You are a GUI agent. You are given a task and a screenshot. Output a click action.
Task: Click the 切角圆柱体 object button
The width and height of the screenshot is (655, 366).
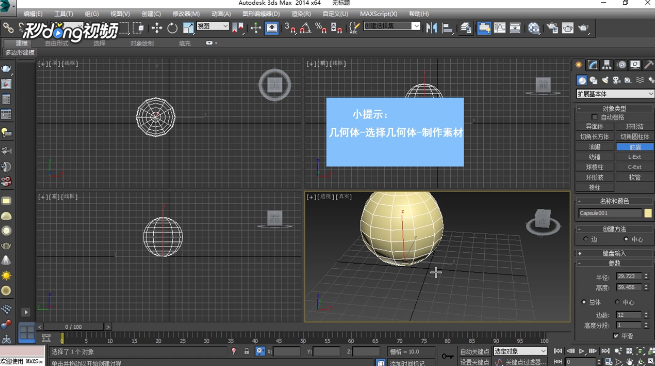pyautogui.click(x=635, y=137)
